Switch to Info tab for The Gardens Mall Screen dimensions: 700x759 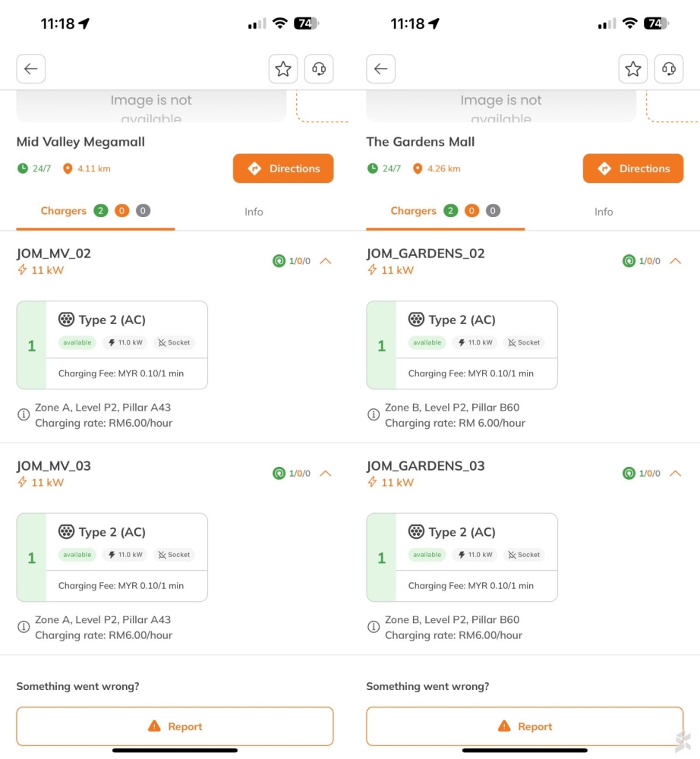(x=604, y=212)
